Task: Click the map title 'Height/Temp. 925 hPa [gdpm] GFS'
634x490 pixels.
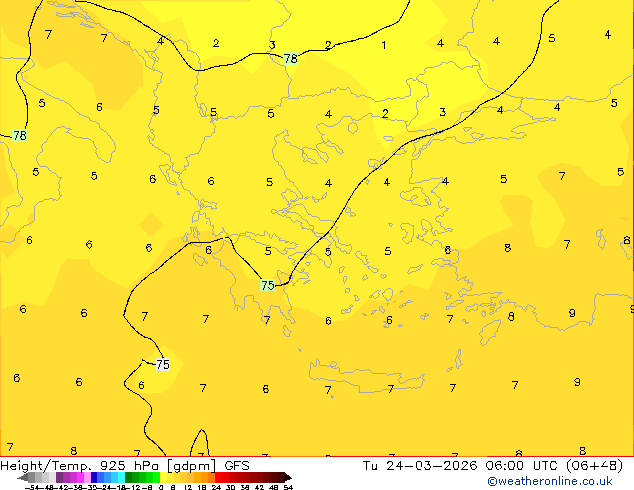Action: coord(125,466)
